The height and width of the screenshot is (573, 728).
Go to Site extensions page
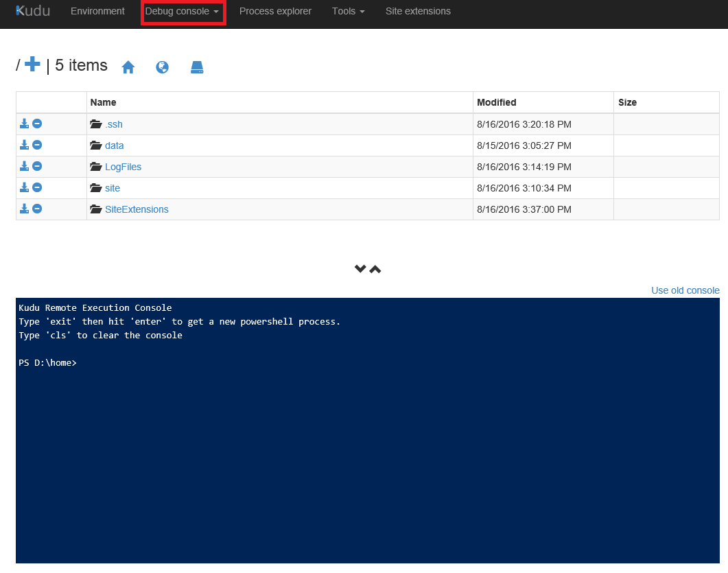tap(418, 11)
